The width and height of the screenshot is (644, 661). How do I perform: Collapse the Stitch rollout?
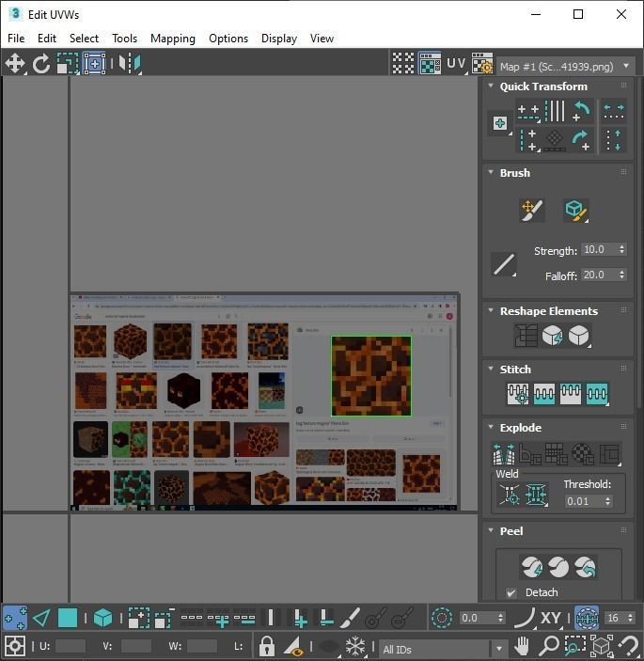(490, 369)
